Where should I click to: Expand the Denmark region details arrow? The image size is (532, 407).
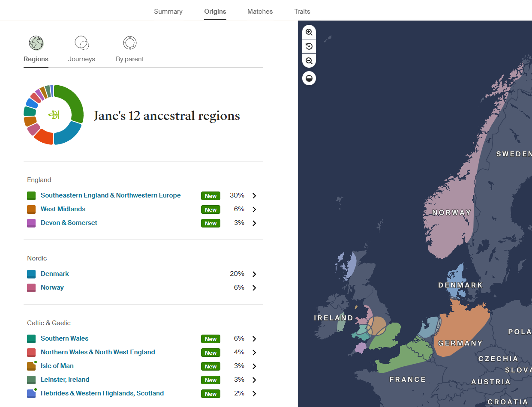point(254,274)
